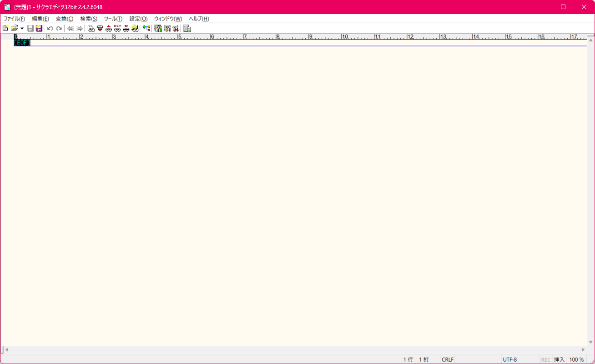Open Replace dialog with REP icon
Image resolution: width=595 pixels, height=364 pixels.
117,28
